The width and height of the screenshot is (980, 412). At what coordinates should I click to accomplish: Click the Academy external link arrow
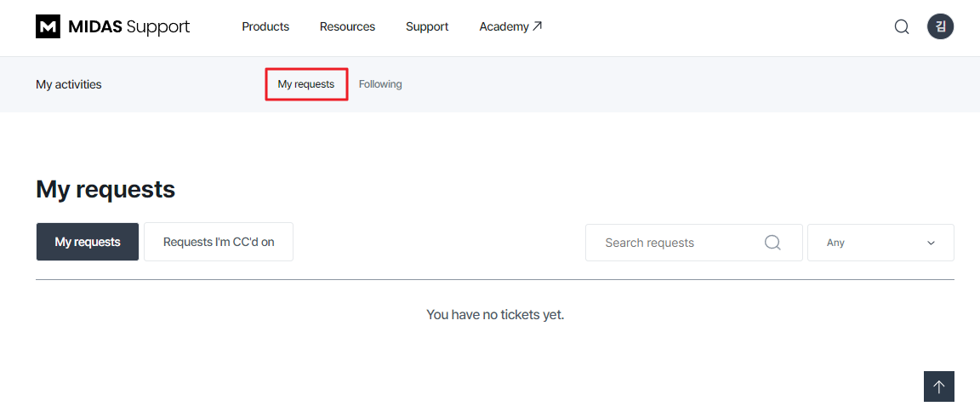click(537, 26)
